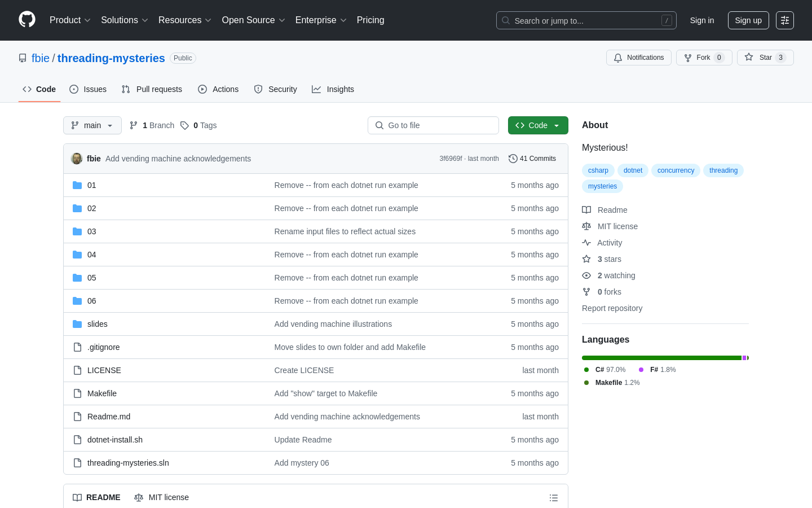Open the threading-mysteries repository link
This screenshot has height=508, width=812.
[x=111, y=58]
